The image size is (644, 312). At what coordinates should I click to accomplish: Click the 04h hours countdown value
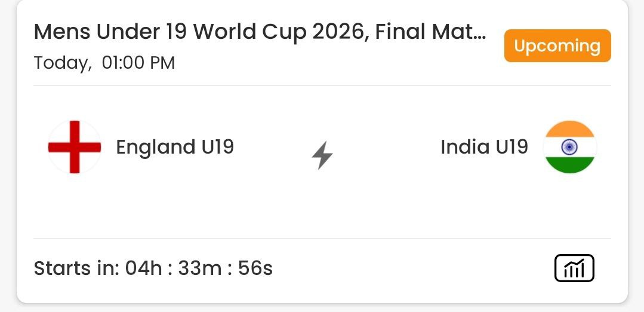(143, 268)
